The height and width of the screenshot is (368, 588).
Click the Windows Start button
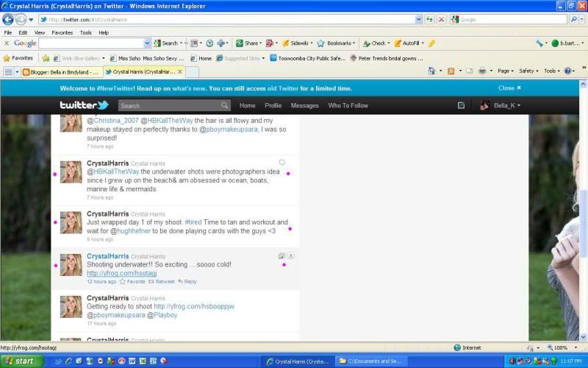pos(22,361)
